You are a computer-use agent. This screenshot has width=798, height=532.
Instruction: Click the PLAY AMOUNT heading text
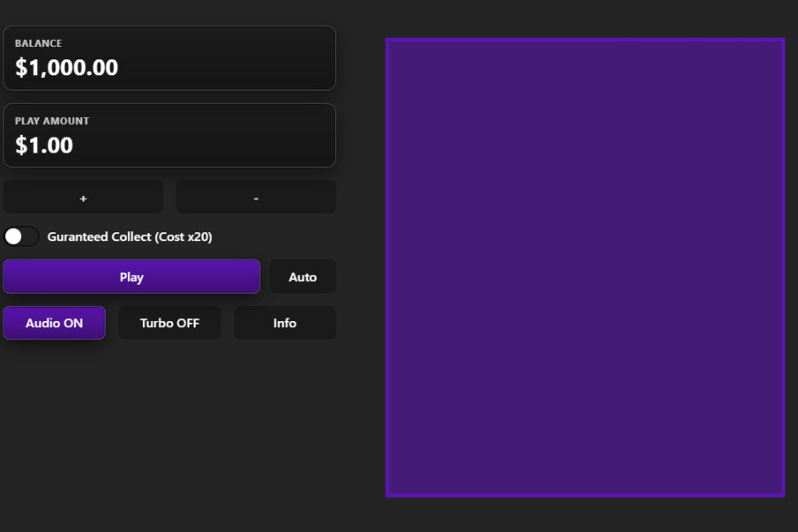52,121
